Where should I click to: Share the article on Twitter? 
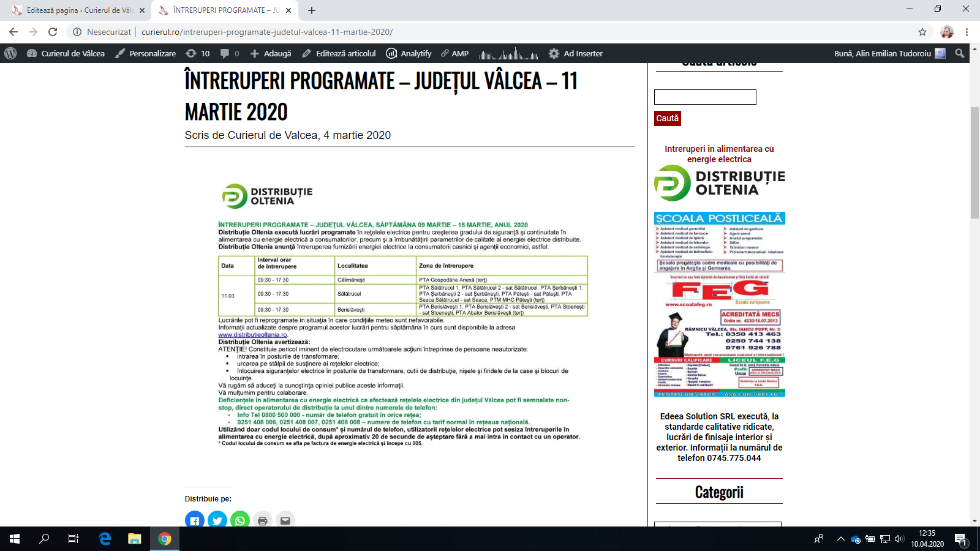(x=217, y=520)
